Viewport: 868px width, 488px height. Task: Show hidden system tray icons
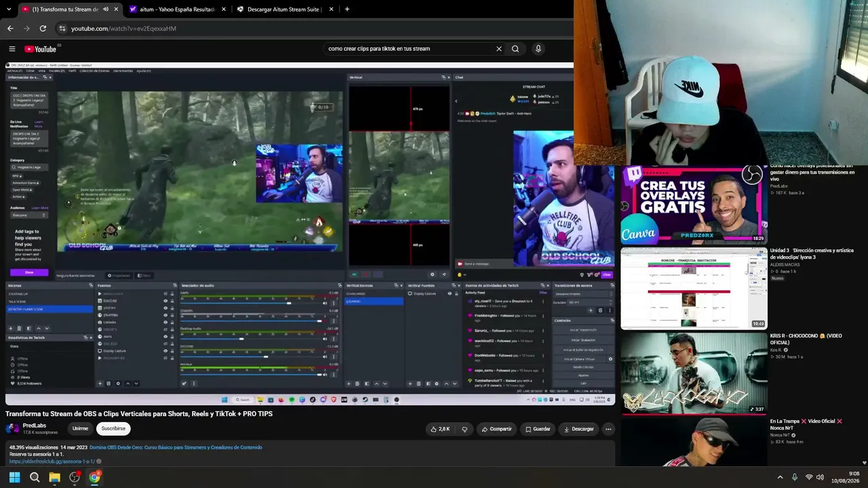(780, 477)
